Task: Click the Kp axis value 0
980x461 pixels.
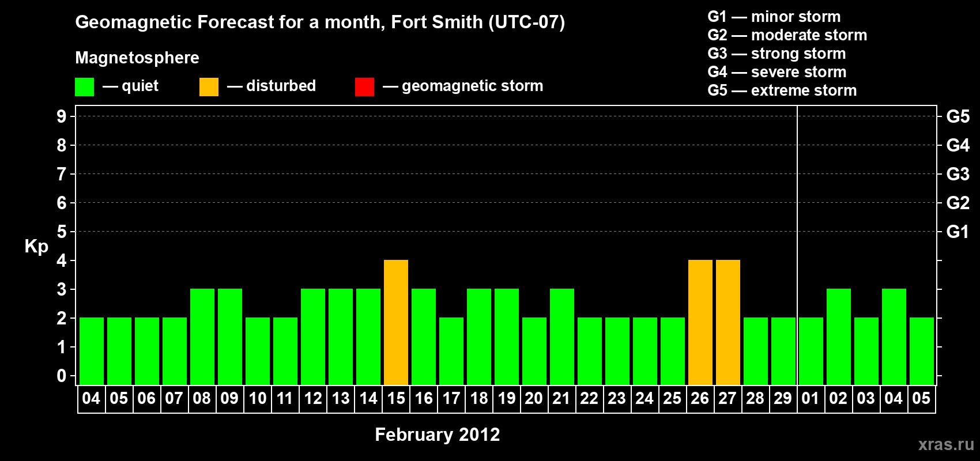Action: coord(62,376)
